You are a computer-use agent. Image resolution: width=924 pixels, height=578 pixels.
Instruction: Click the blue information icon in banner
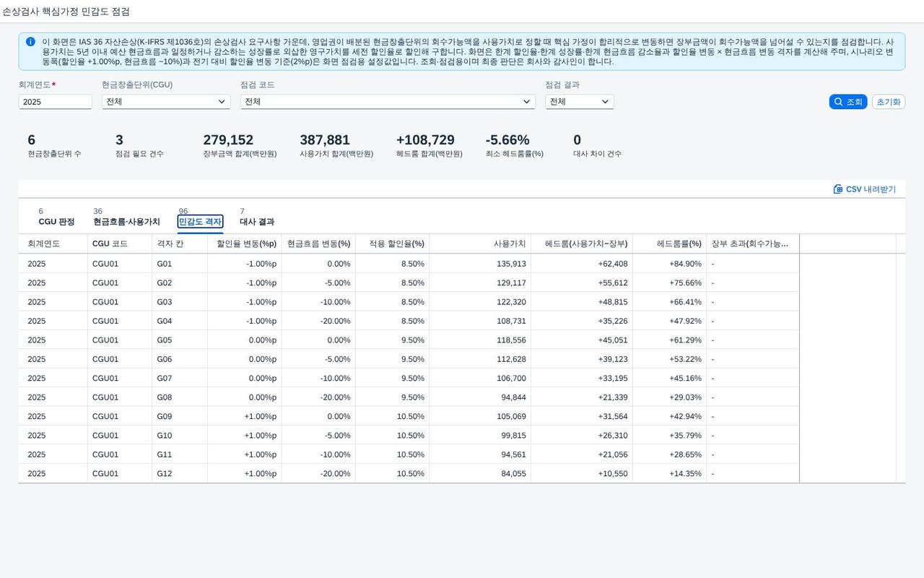30,42
